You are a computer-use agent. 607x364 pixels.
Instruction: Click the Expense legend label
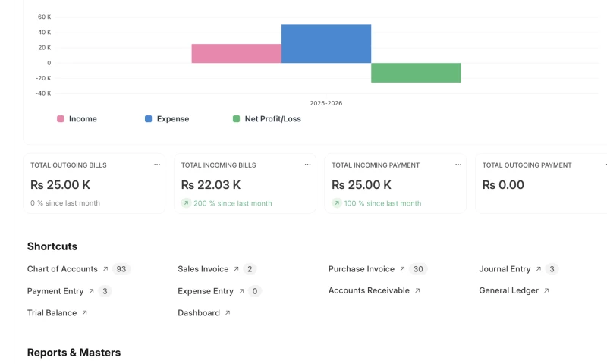pyautogui.click(x=173, y=119)
